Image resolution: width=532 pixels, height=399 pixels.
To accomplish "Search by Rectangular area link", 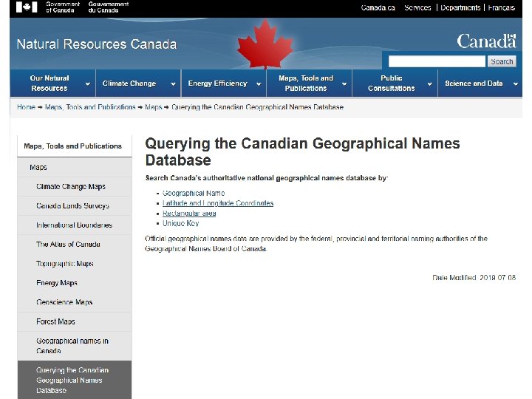I will coord(189,214).
